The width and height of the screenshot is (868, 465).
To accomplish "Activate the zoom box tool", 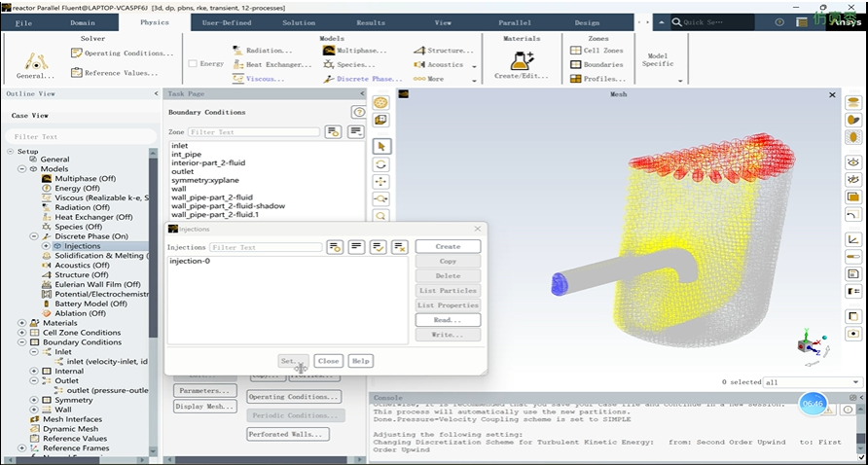I will pos(380,198).
